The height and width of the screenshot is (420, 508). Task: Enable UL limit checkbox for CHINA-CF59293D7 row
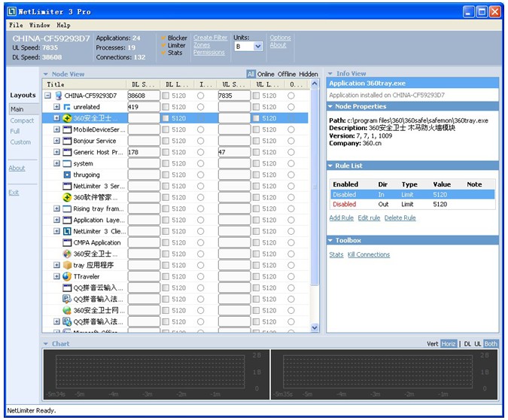tap(256, 96)
